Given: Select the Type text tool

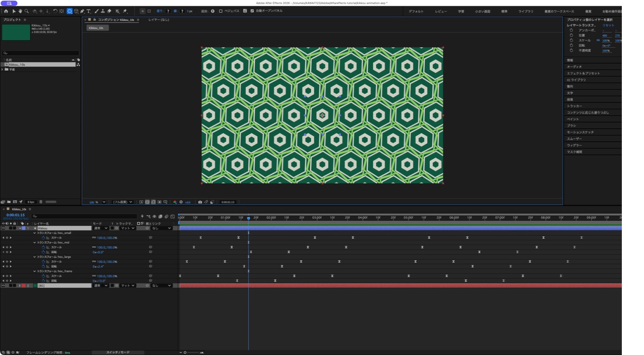Looking at the screenshot, I should [x=89, y=11].
